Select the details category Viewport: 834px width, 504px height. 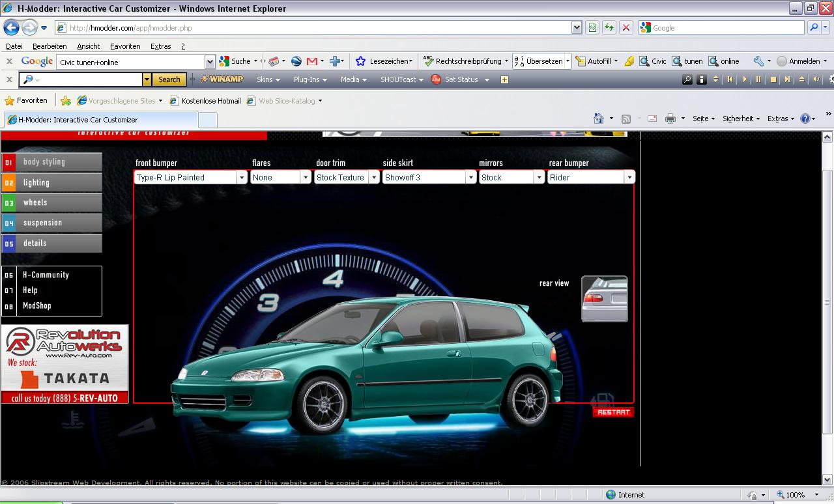click(x=52, y=243)
